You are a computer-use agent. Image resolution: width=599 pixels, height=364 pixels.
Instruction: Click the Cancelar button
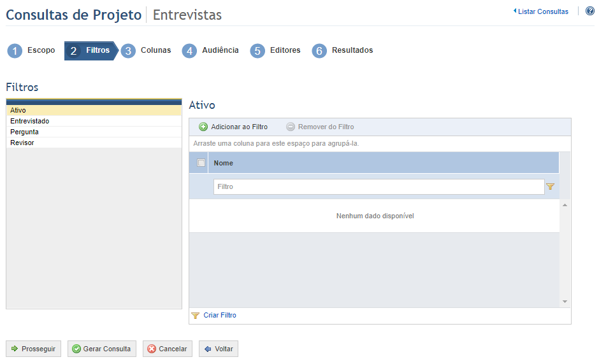(168, 349)
